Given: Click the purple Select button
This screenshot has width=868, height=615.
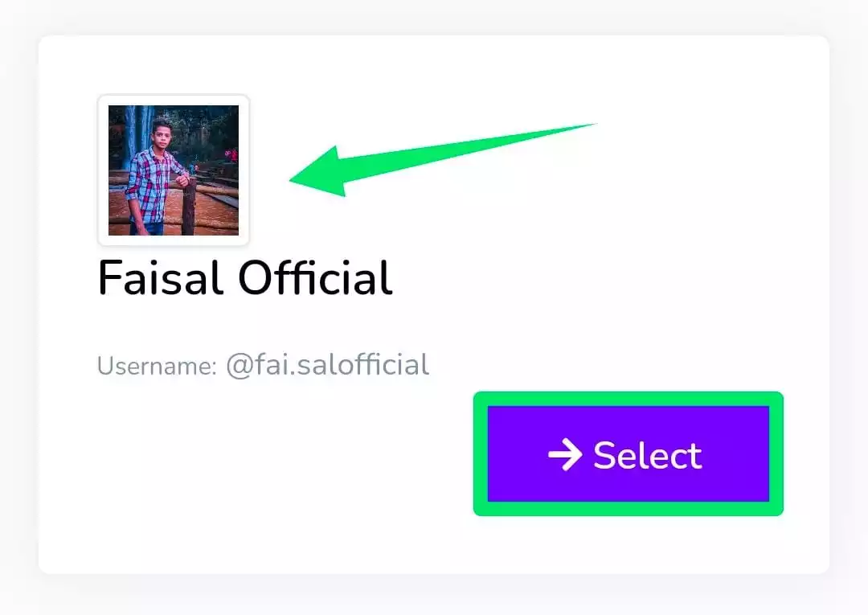Looking at the screenshot, I should [x=628, y=454].
